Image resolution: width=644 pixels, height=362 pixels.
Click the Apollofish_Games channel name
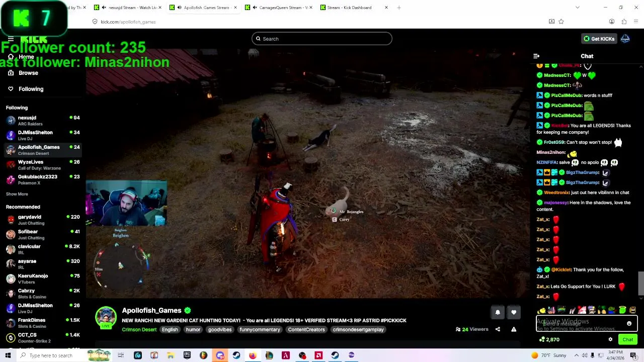click(151, 311)
